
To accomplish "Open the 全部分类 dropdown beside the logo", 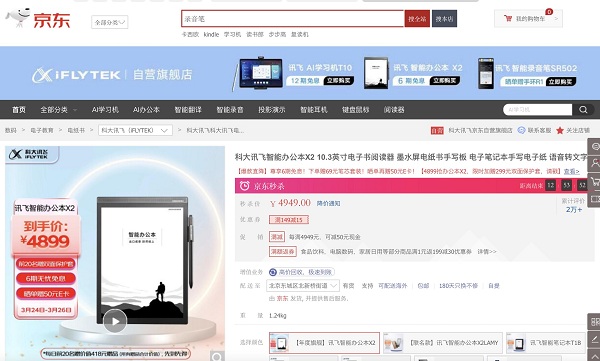I will tap(109, 22).
